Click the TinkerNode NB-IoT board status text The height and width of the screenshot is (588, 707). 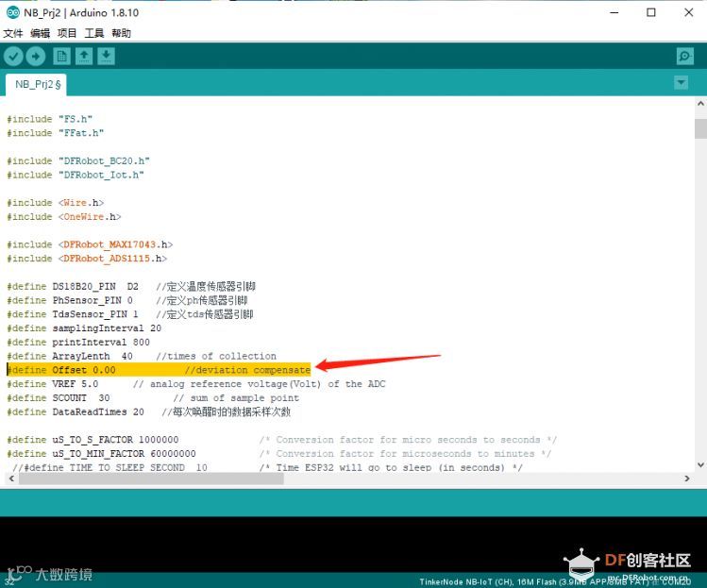tap(555, 581)
